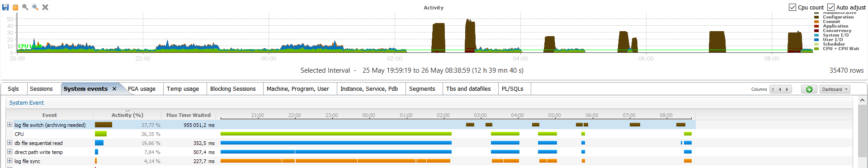Click the Max Time Waited column header

(x=189, y=115)
